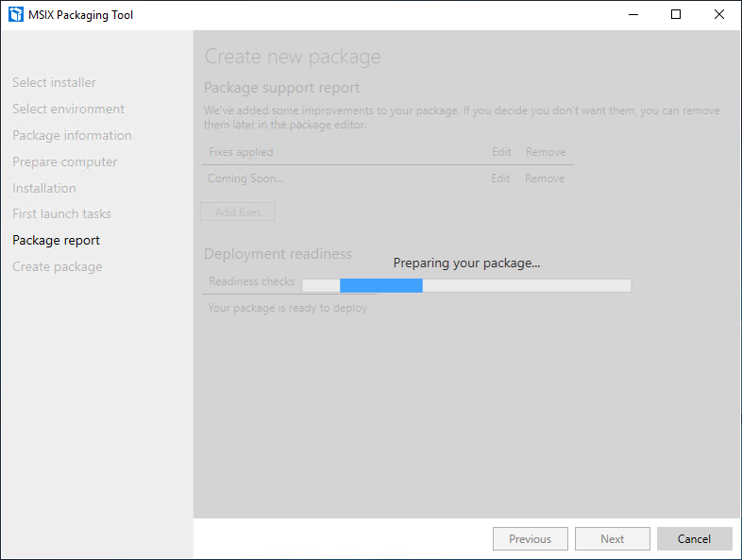Open the Installation step in the sidebar
742x560 pixels.
(44, 188)
